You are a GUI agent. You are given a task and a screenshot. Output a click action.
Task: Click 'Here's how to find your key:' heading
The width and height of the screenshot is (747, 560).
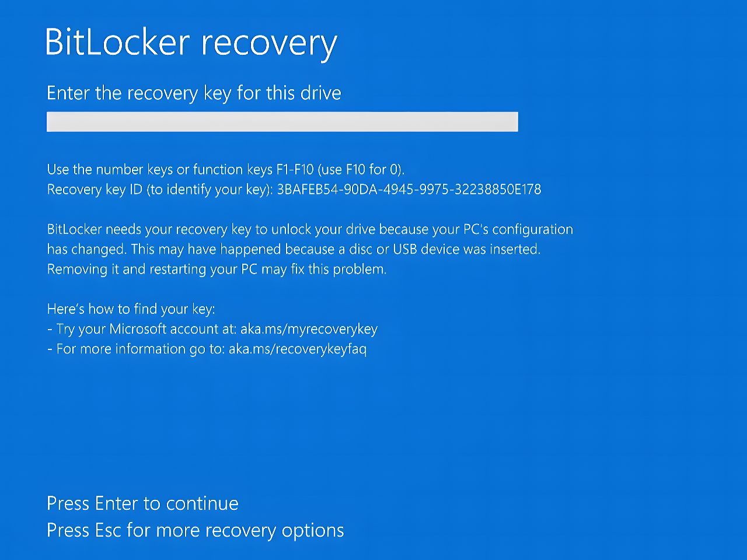click(131, 309)
